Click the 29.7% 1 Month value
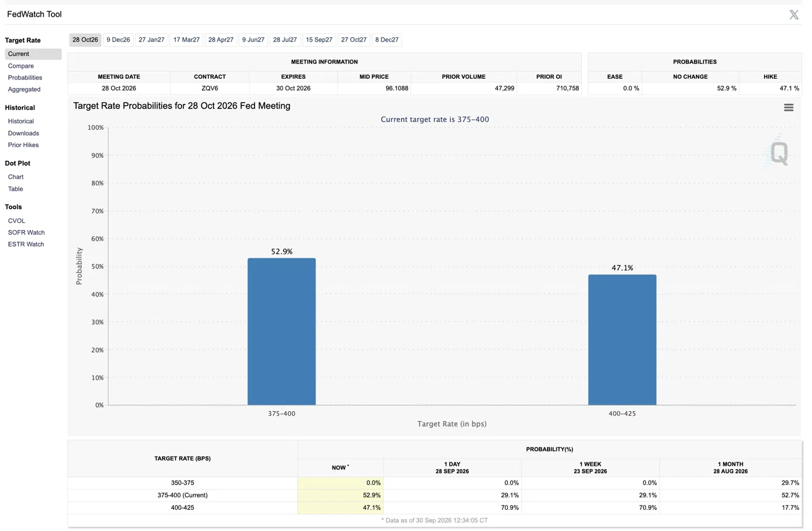The image size is (812, 531). click(x=790, y=483)
